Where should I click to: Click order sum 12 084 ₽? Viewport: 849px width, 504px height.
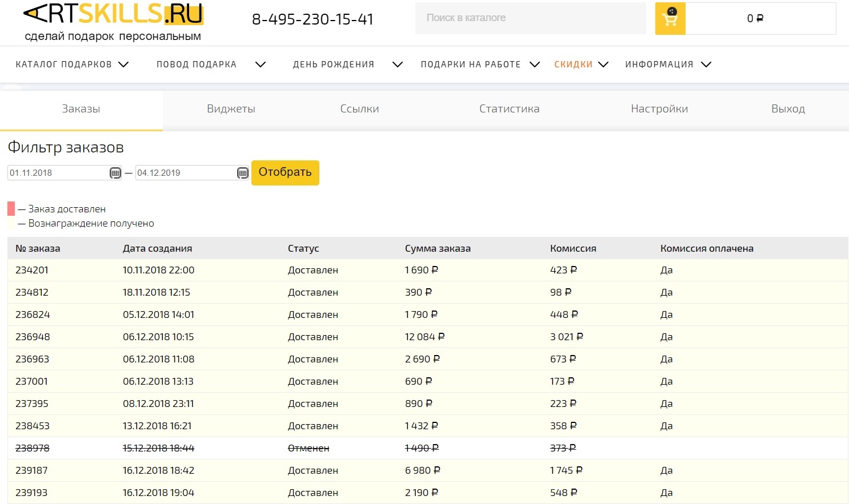[425, 337]
